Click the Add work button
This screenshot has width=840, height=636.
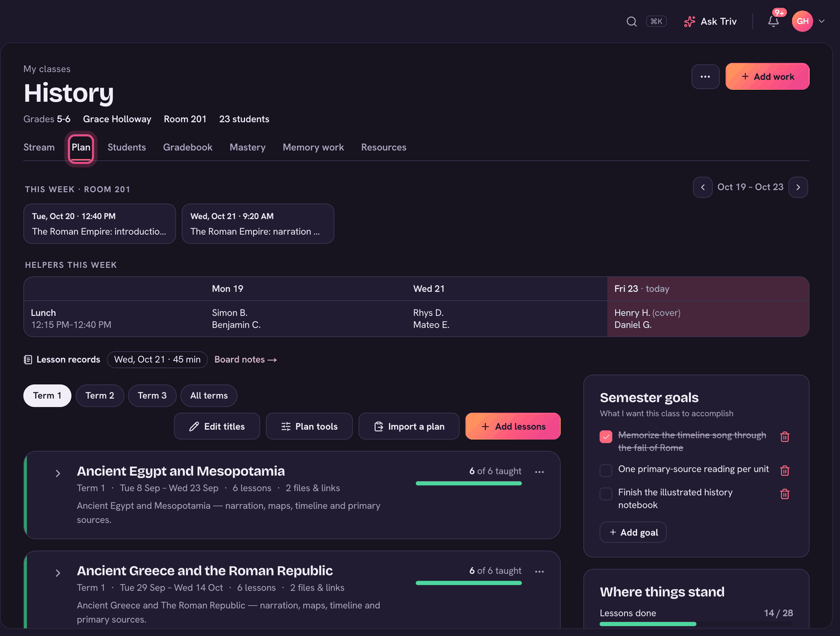pyautogui.click(x=767, y=76)
